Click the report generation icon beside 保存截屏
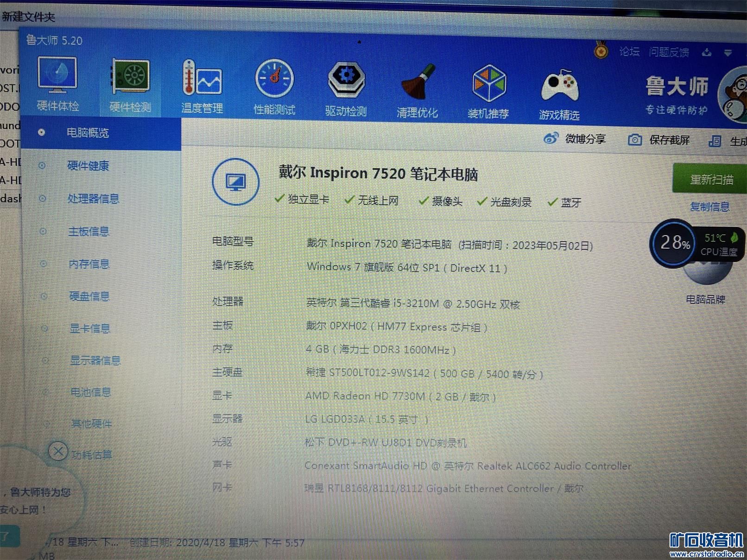Viewport: 747px width, 560px height. (x=715, y=141)
